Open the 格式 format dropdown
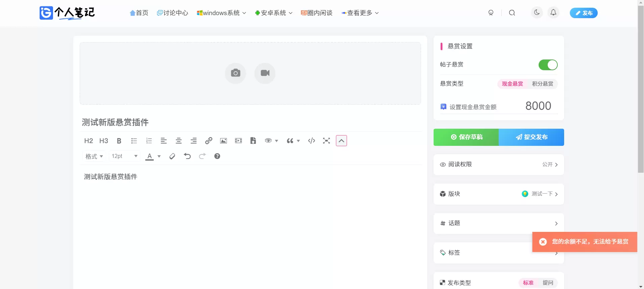Viewport: 644px width, 289px height. click(x=94, y=156)
